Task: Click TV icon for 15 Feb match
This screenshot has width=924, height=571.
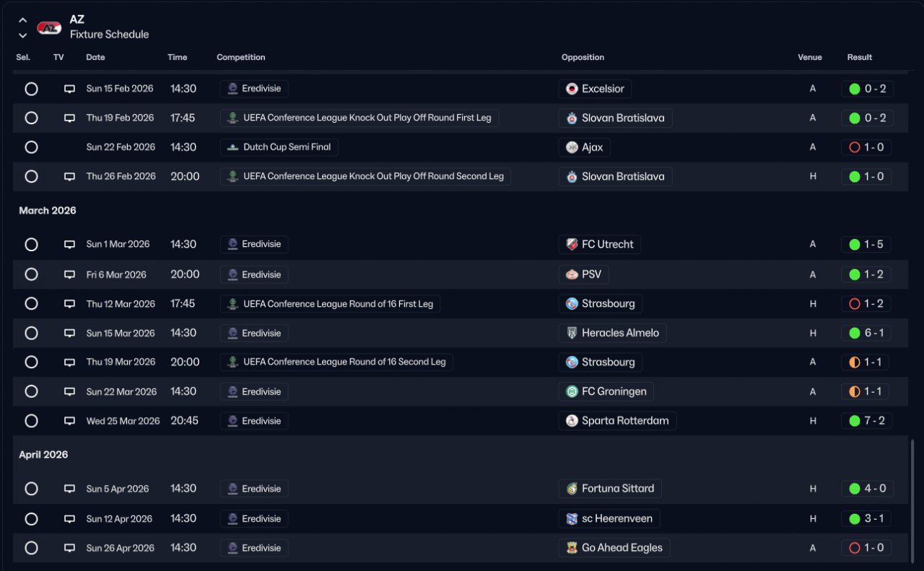Action: 69,89
